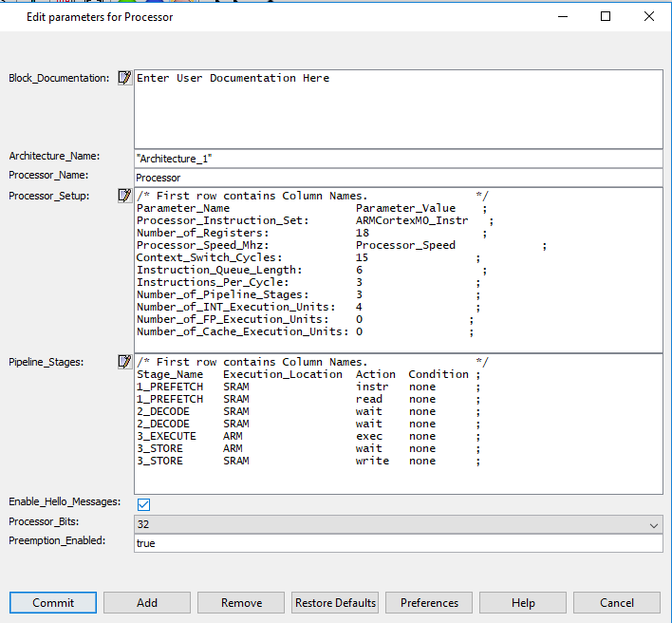
Task: Click the Preemption_Enabled value field
Action: (399, 543)
